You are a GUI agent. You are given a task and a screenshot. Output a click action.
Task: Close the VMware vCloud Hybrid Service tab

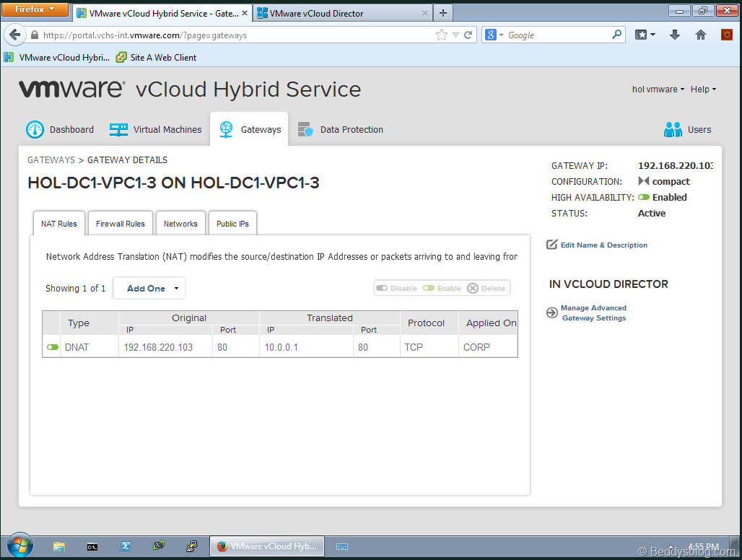coord(245,13)
